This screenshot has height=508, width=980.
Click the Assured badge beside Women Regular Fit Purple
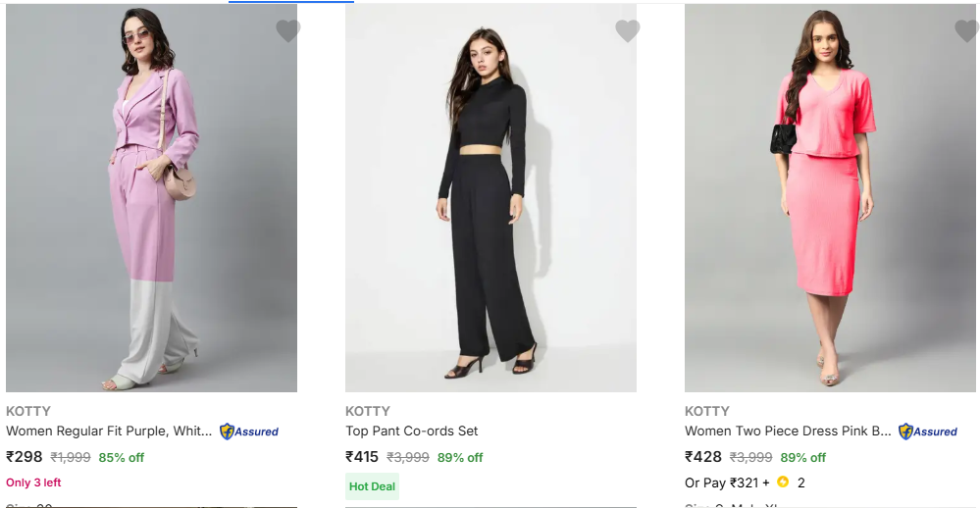(x=249, y=432)
